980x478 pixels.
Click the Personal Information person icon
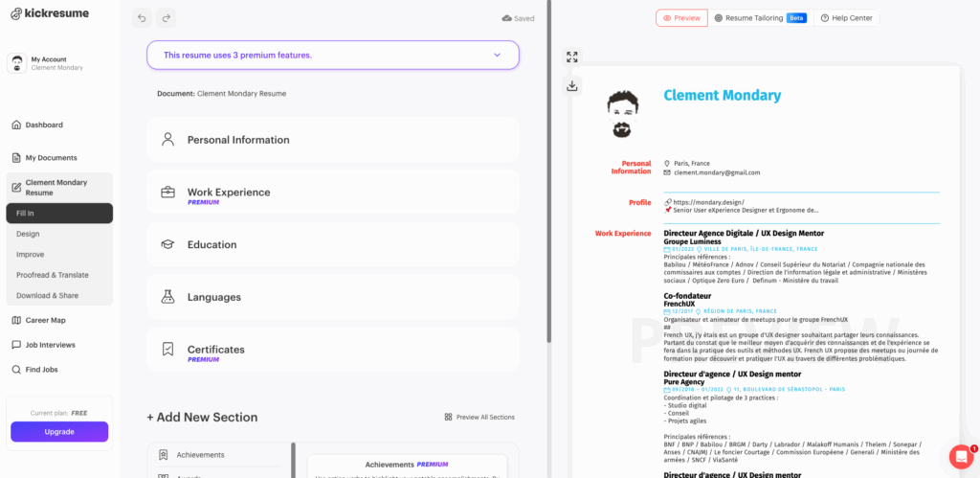[x=167, y=140]
